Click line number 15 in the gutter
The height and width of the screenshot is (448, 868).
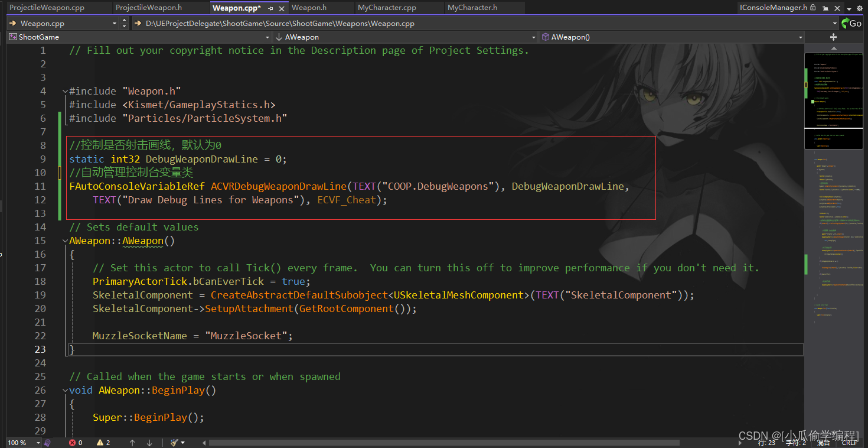[x=40, y=241]
